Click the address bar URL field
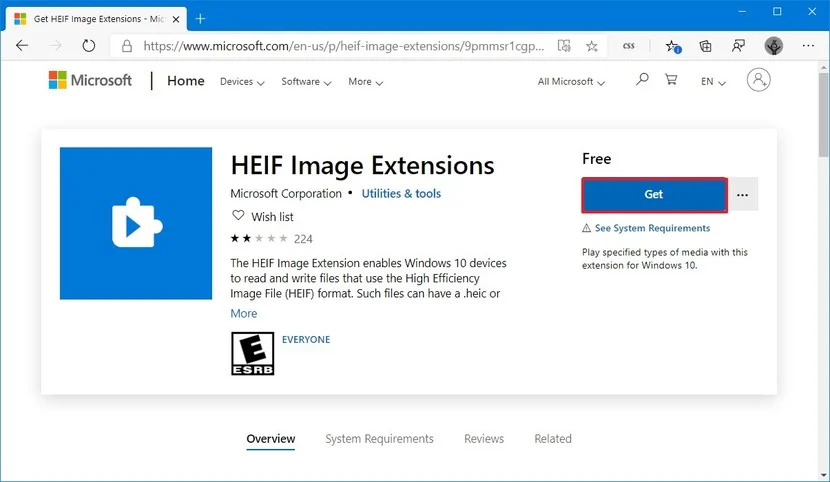This screenshot has height=482, width=830. point(344,46)
